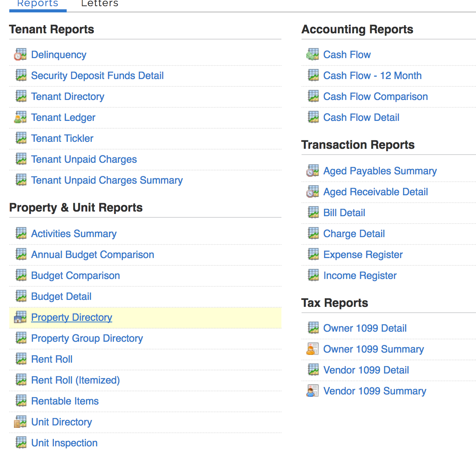Open the Annual Budget Comparison report
The image size is (476, 451).
[93, 255]
